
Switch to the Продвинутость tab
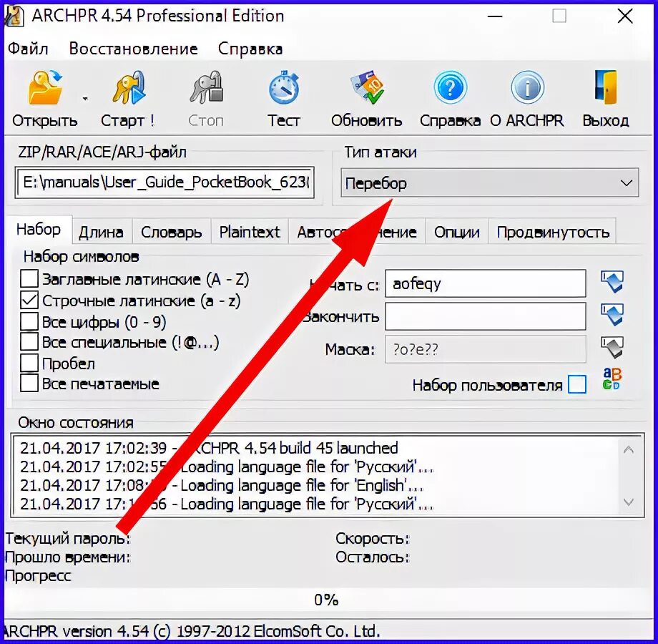coord(553,232)
